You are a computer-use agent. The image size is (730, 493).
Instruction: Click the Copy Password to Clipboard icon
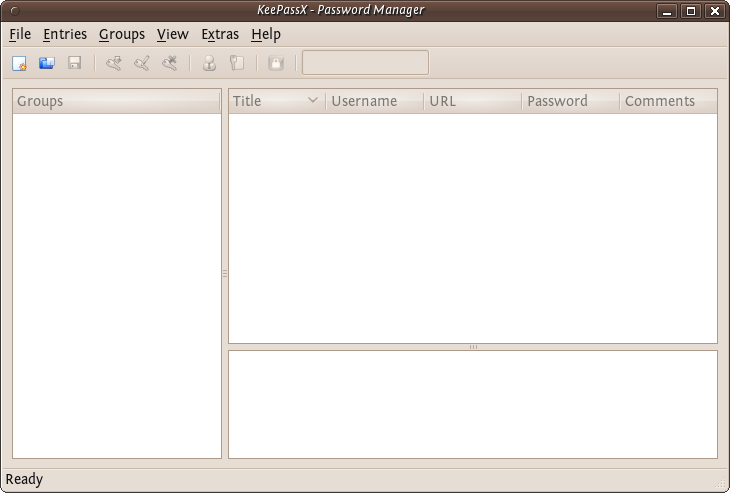tap(237, 63)
